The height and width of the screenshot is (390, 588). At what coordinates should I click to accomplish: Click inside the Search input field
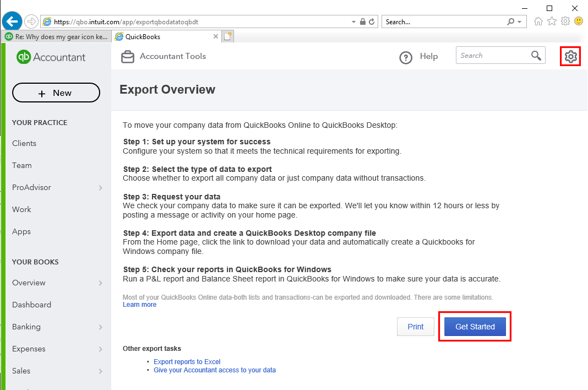pyautogui.click(x=490, y=56)
